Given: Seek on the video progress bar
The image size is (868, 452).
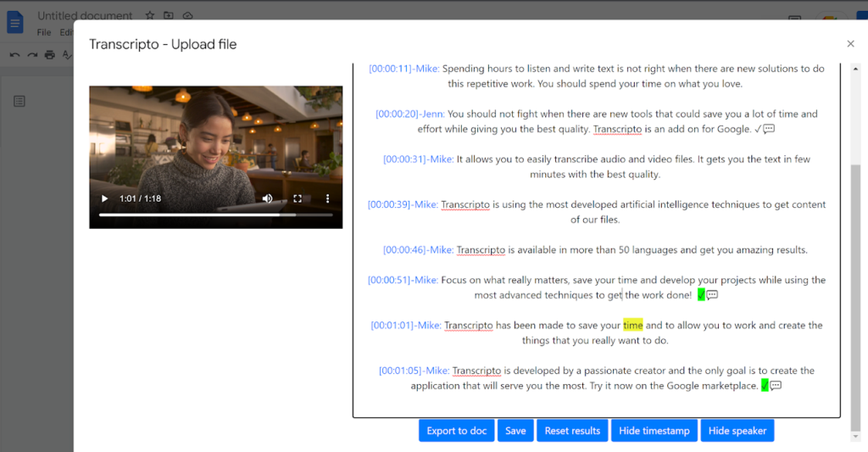Looking at the screenshot, I should click(216, 215).
